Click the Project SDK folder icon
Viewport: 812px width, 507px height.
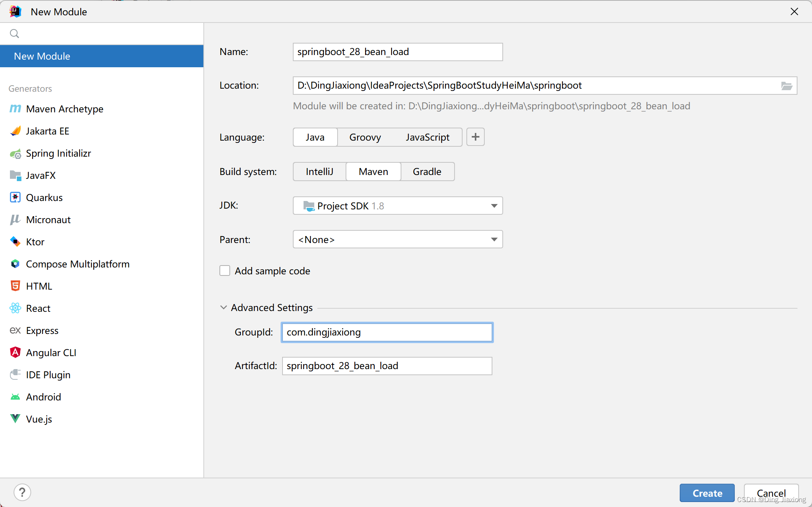tap(309, 206)
